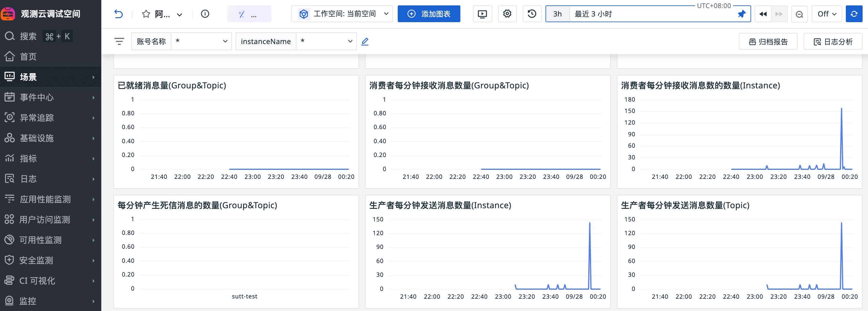
Task: Open the 账号名称 value dropdown
Action: 201,41
